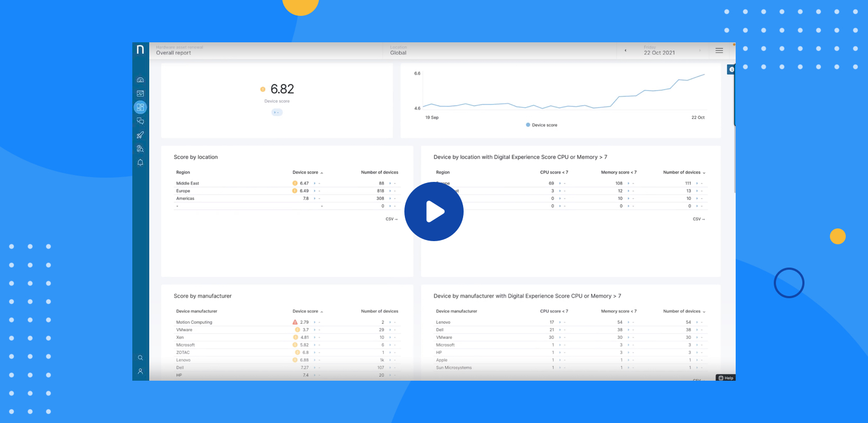Open the user profile icon in sidebar
The image size is (868, 423).
click(140, 372)
